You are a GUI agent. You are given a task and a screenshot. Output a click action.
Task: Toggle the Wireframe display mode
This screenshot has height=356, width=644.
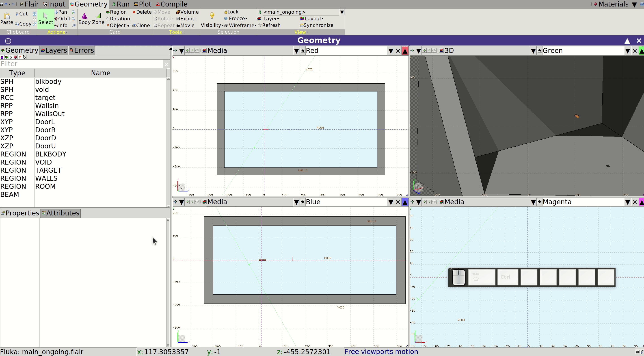tap(240, 25)
